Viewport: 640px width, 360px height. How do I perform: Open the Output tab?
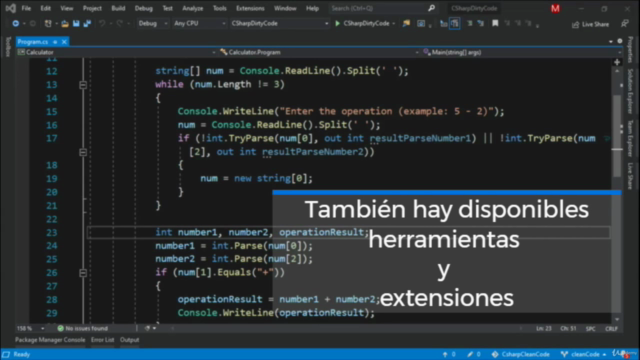pos(129,340)
